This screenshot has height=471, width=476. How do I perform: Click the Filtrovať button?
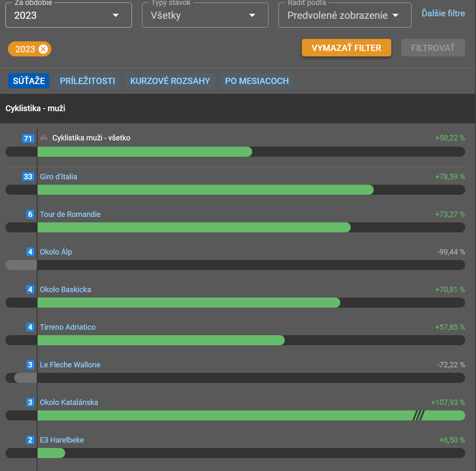pos(433,48)
